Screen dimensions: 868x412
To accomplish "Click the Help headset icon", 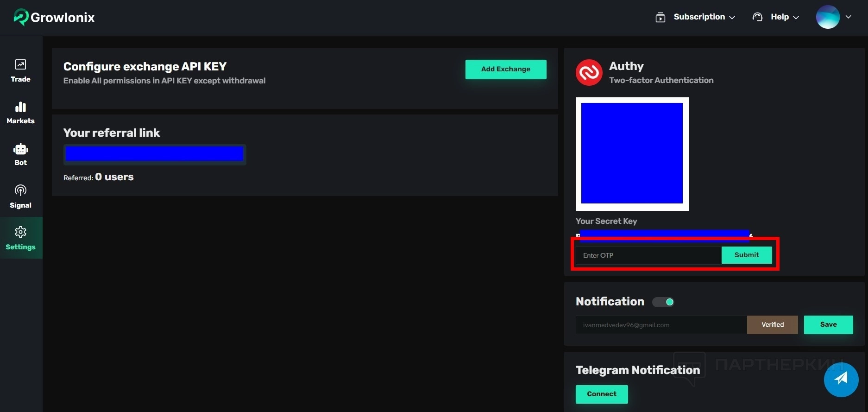I will 758,17.
